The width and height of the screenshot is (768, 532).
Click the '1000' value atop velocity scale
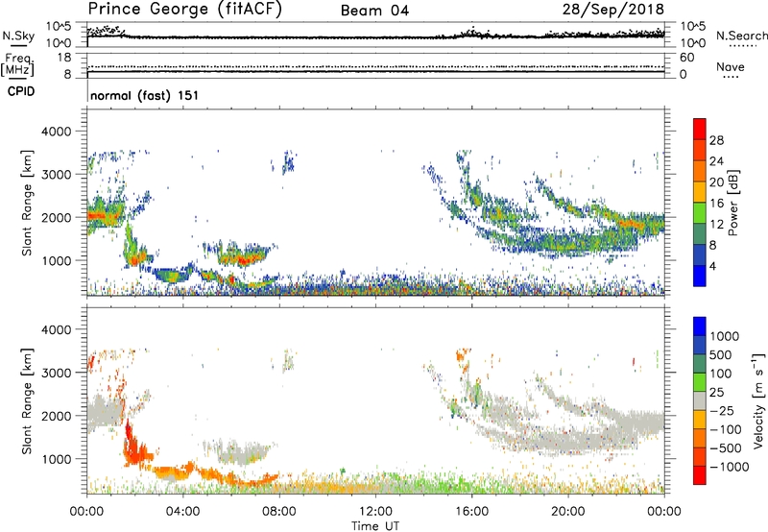[x=725, y=336]
